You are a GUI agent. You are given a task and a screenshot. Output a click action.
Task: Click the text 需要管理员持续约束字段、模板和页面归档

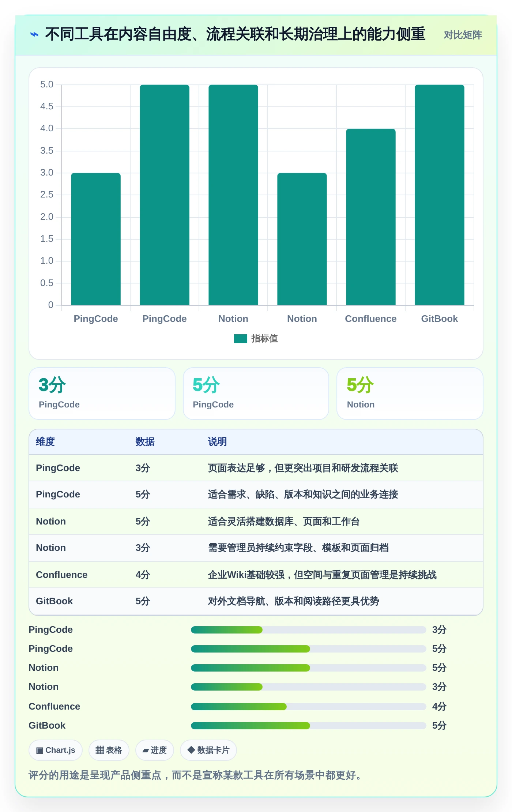coord(298,548)
